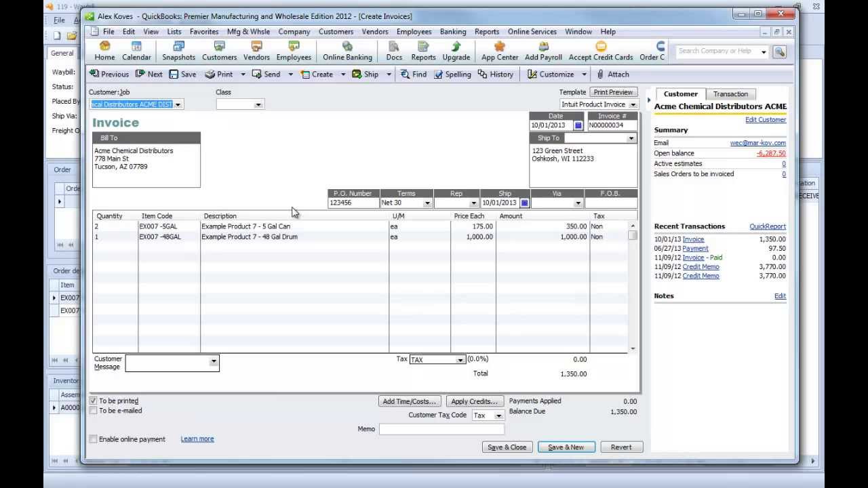Open Snapshots from the icon bar

point(179,51)
